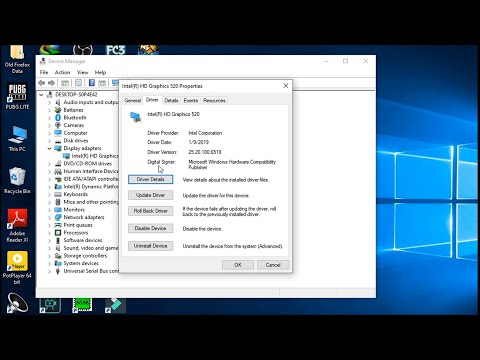The width and height of the screenshot is (480, 360).
Task: Click the Device Manager title bar icon
Action: [43, 61]
